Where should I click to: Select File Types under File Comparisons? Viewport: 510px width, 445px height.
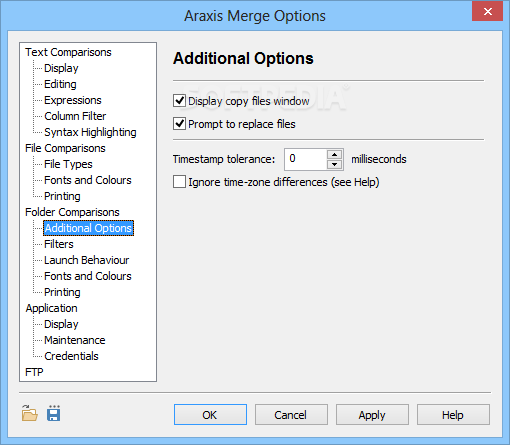[68, 164]
